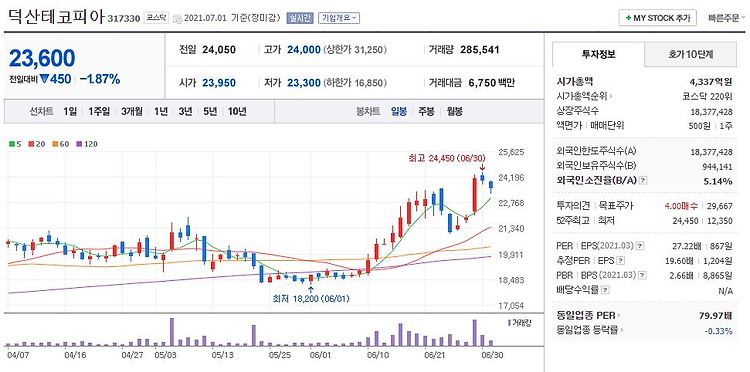Click the 목표주가 29,667 value
The height and width of the screenshot is (372, 750).
pos(719,206)
